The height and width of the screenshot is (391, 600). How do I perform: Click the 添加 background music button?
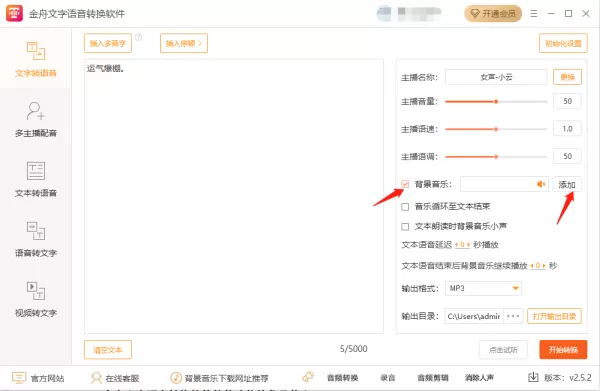click(567, 184)
